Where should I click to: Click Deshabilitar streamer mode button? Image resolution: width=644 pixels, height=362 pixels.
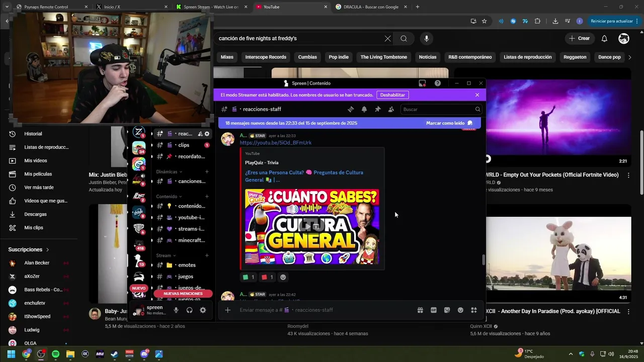click(392, 95)
